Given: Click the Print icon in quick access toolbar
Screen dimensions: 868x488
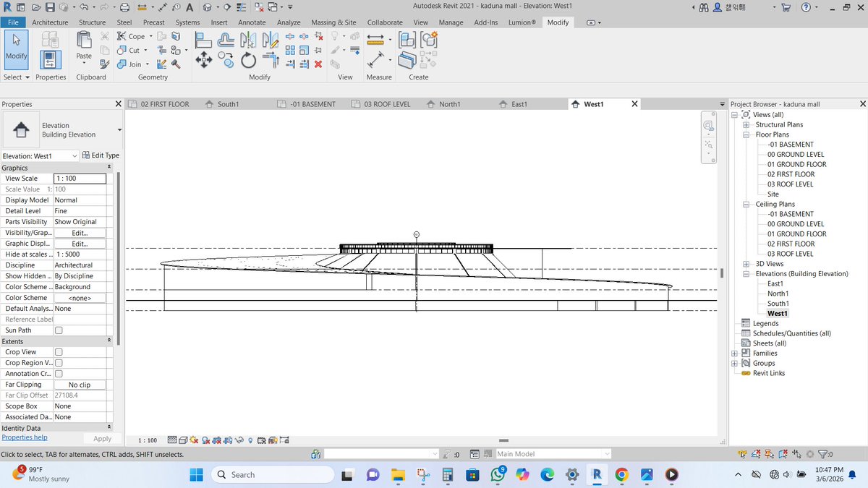Looking at the screenshot, I should (124, 7).
